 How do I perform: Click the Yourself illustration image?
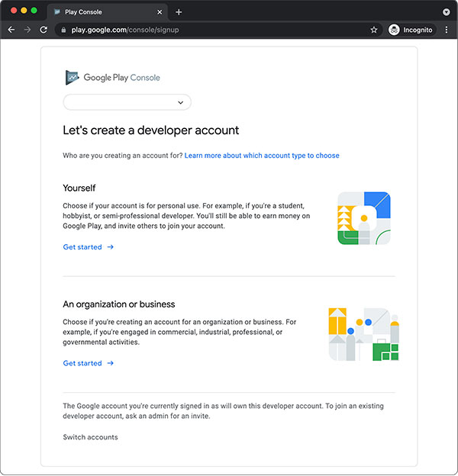pos(364,218)
